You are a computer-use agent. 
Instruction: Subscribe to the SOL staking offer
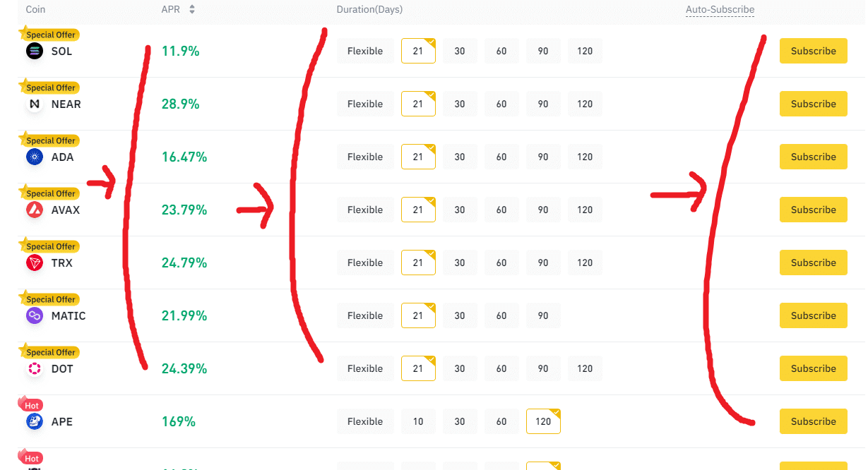813,51
